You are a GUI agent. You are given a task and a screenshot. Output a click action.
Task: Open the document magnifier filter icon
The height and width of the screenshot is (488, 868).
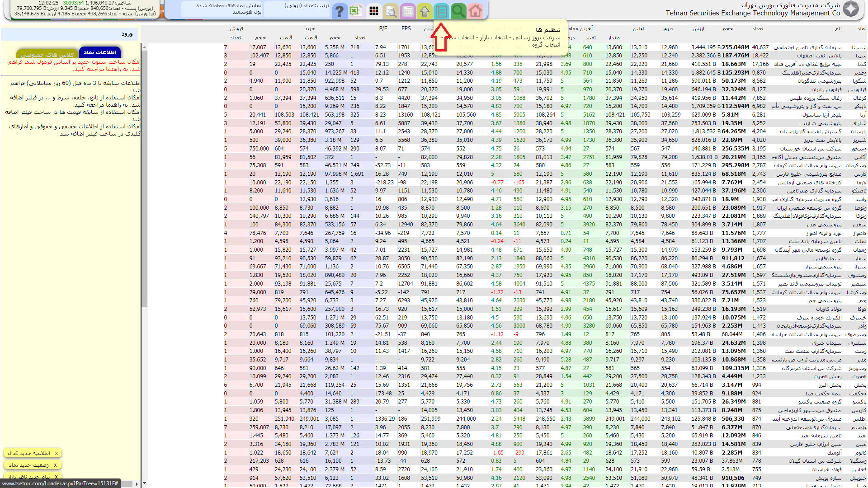pyautogui.click(x=391, y=11)
